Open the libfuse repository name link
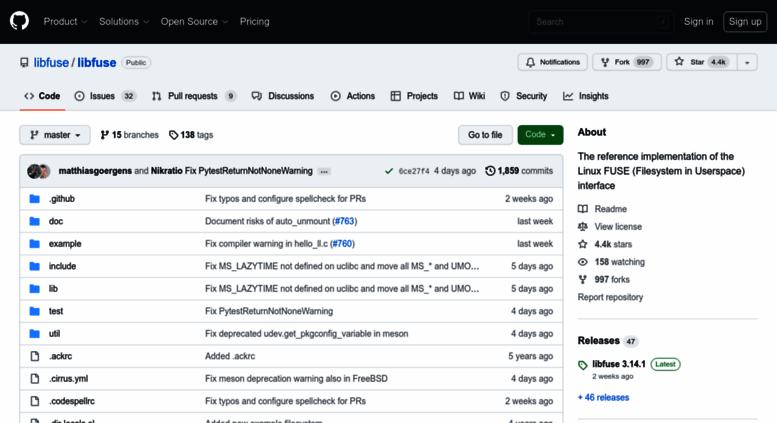This screenshot has height=423, width=777. (97, 63)
